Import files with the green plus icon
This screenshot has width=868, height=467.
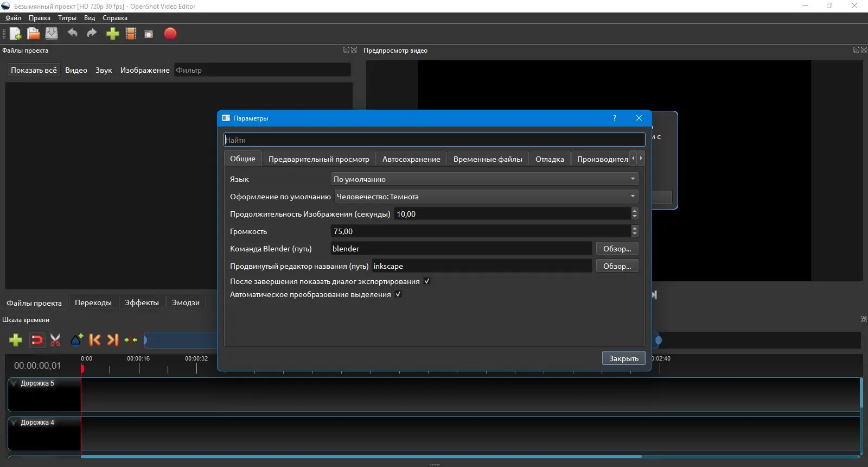(112, 34)
